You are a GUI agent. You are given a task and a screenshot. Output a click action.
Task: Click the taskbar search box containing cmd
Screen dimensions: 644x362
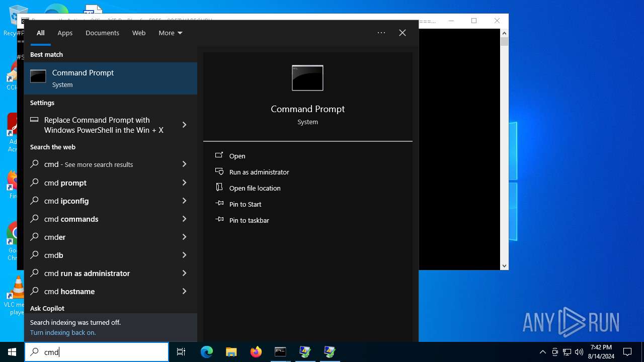click(97, 352)
